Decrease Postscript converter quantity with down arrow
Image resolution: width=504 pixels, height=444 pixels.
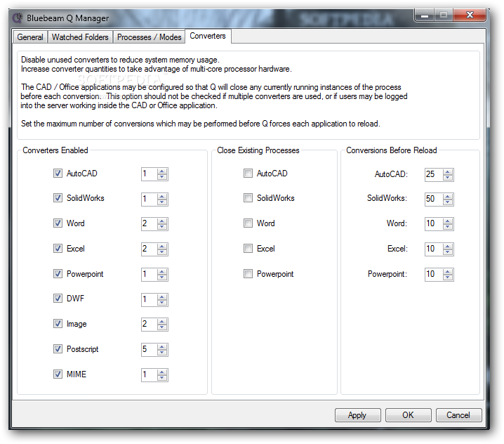[x=162, y=352]
